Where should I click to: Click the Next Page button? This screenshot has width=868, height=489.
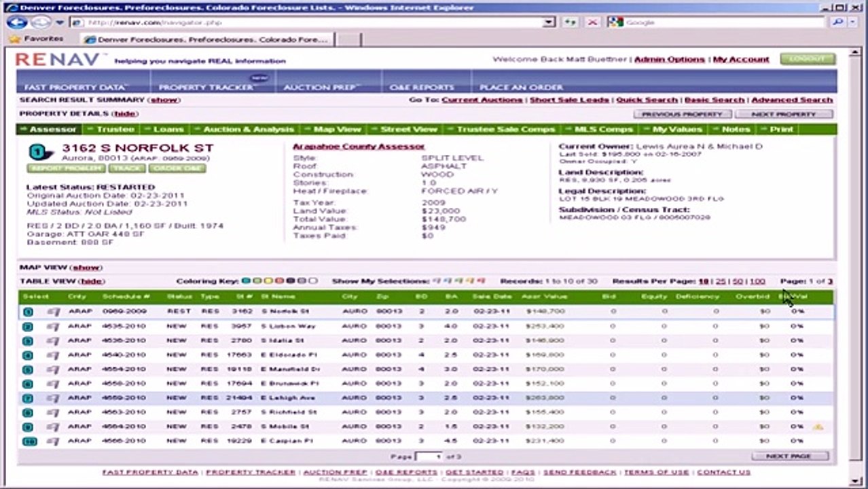(790, 456)
